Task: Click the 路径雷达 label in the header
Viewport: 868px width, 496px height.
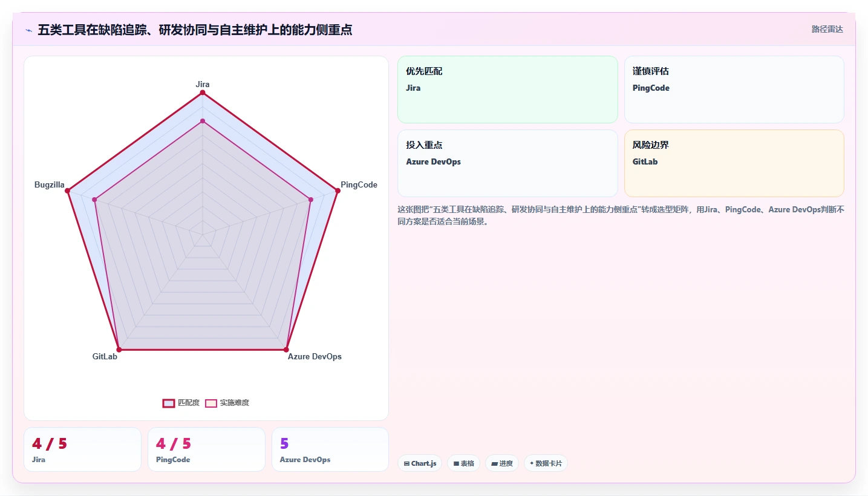Action: click(827, 29)
